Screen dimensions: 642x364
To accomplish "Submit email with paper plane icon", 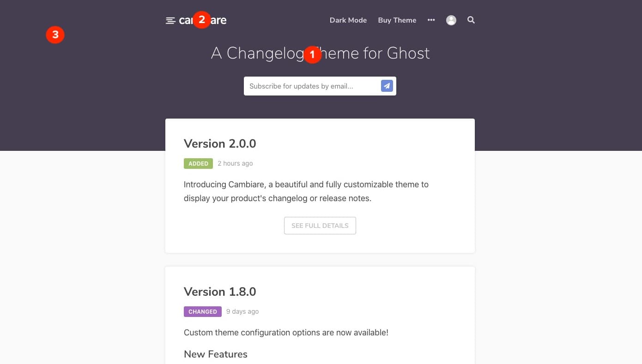I will (x=387, y=86).
